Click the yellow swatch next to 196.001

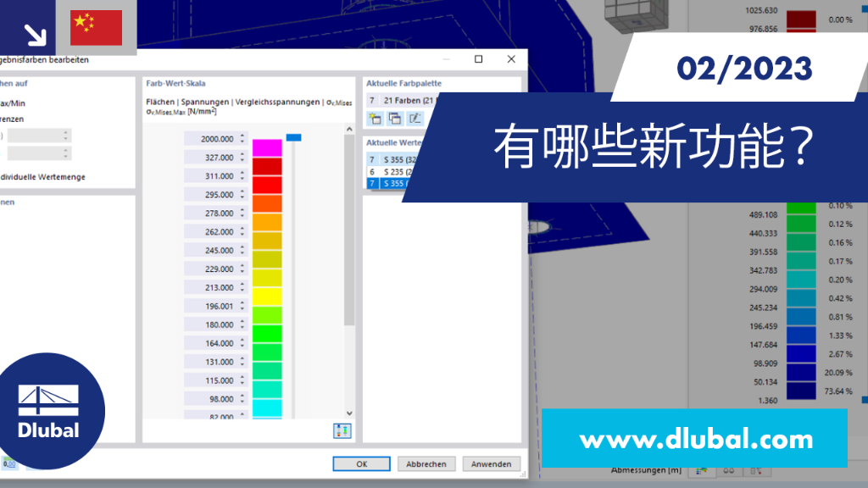(267, 297)
